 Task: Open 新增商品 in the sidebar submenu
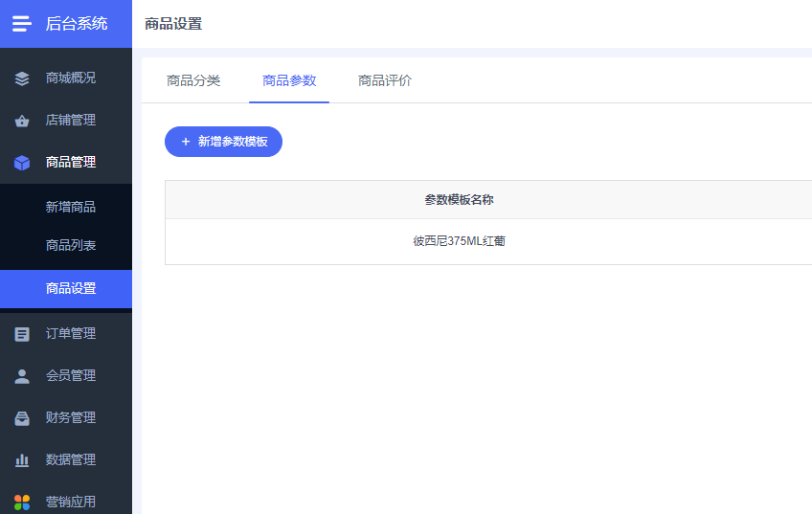point(71,207)
